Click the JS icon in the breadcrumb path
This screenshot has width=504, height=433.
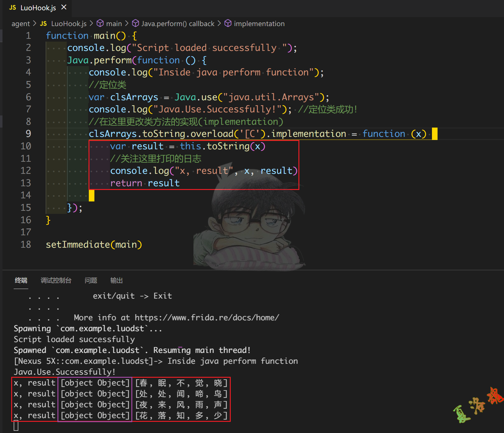pos(43,24)
